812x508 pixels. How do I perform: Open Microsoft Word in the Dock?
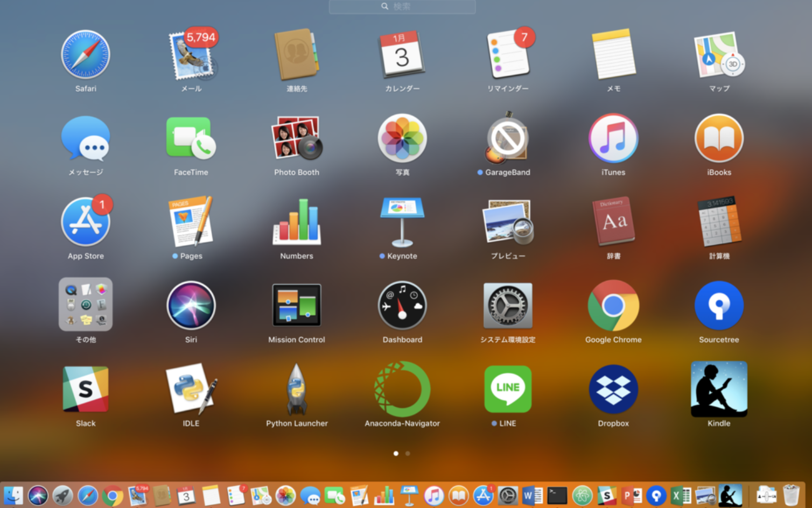click(532, 495)
